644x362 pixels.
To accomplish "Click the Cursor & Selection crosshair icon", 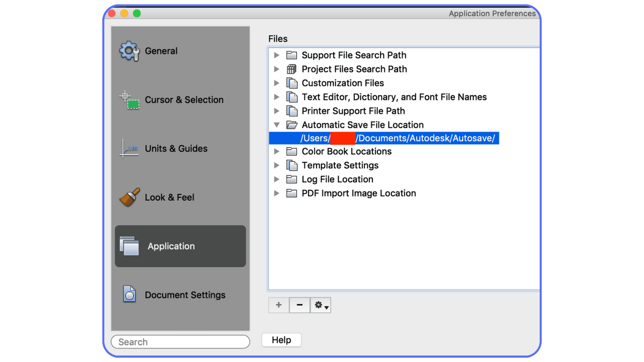I will click(x=129, y=100).
